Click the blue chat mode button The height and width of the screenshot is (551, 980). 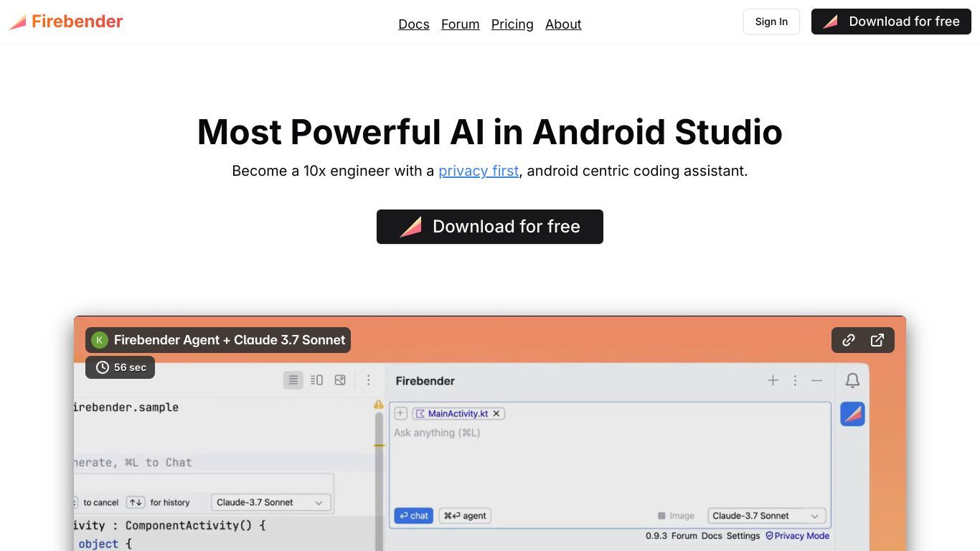tap(414, 516)
